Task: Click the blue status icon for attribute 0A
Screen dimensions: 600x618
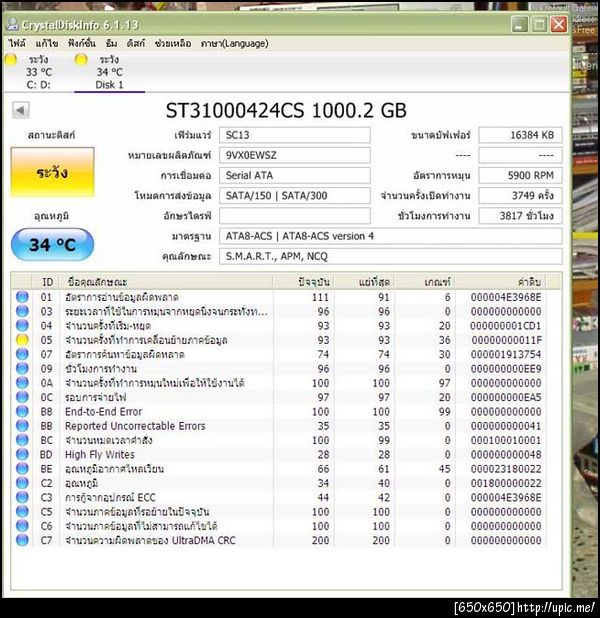Action: point(22,382)
